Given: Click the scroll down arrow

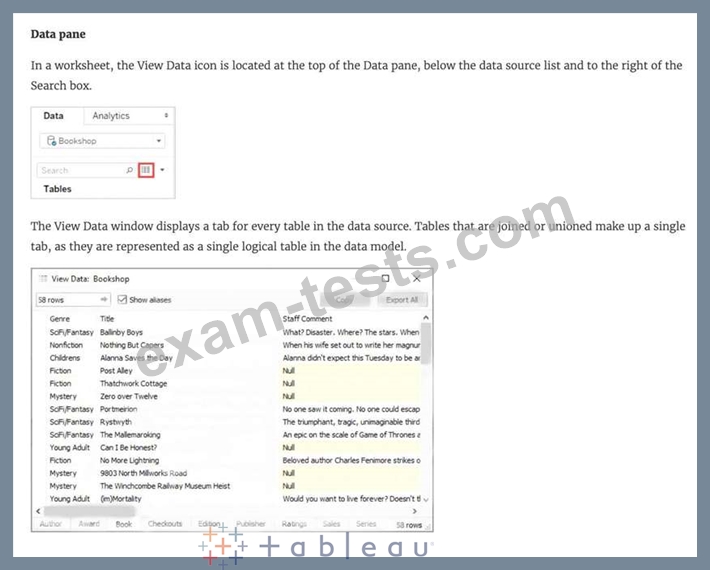Looking at the screenshot, I should click(425, 499).
